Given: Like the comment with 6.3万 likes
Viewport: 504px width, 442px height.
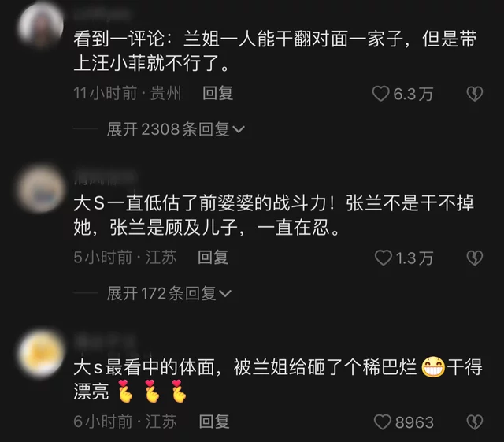Looking at the screenshot, I should pos(380,94).
